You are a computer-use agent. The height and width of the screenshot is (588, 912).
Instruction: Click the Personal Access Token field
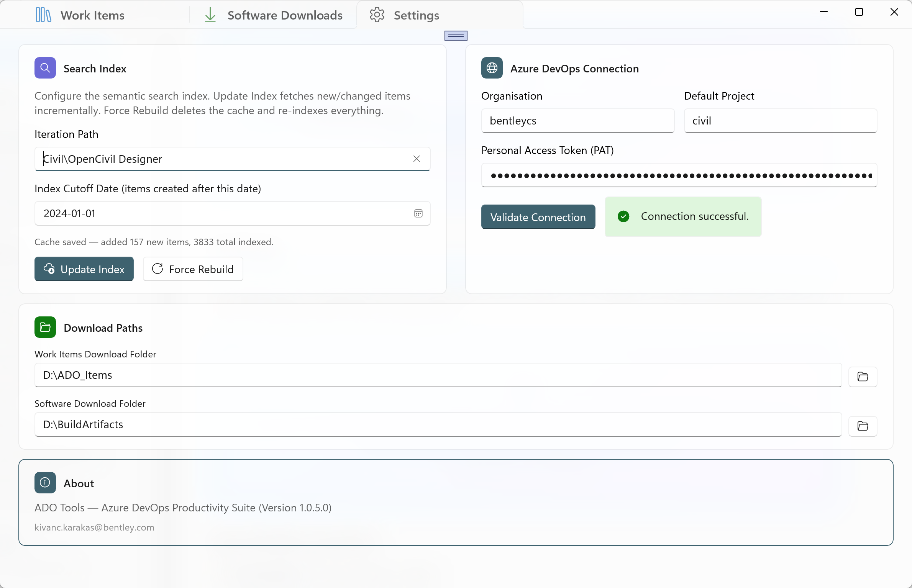click(679, 175)
